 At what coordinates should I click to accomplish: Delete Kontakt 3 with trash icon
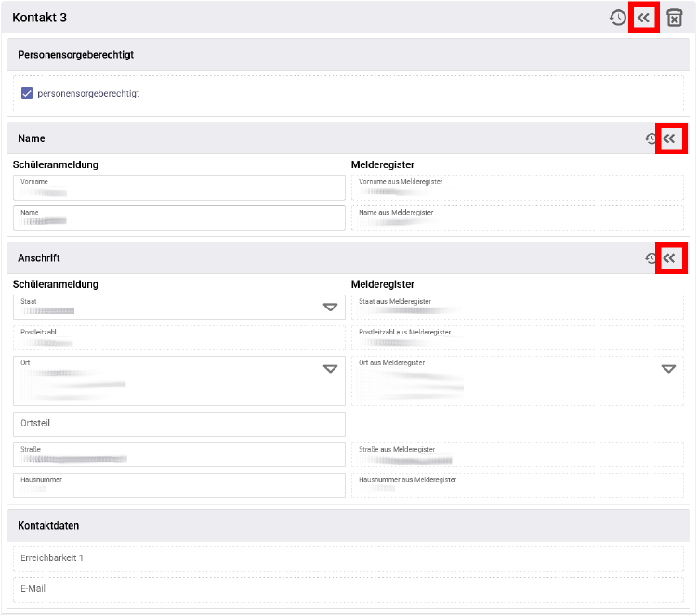[x=674, y=18]
